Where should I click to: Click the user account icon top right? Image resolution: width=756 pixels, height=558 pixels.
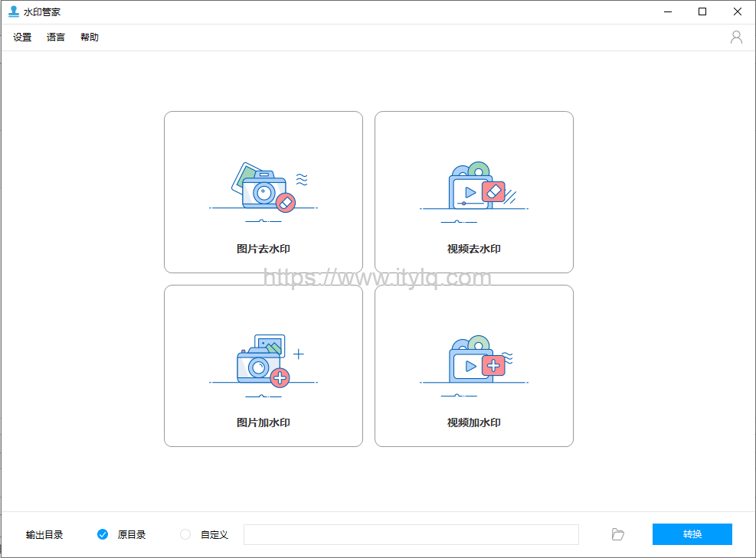click(736, 37)
